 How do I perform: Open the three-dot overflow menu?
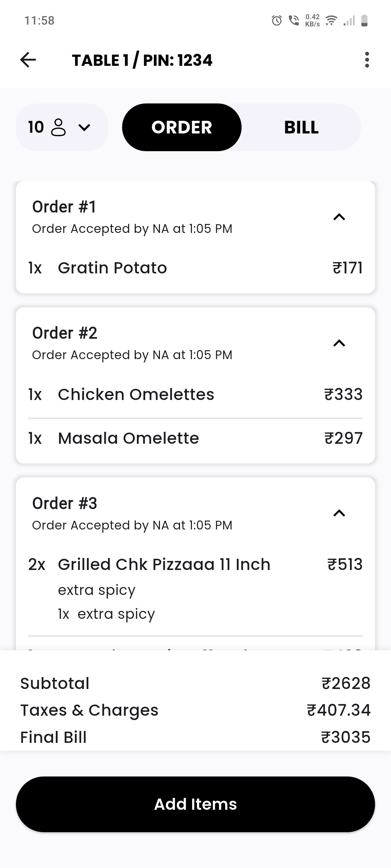[x=367, y=60]
